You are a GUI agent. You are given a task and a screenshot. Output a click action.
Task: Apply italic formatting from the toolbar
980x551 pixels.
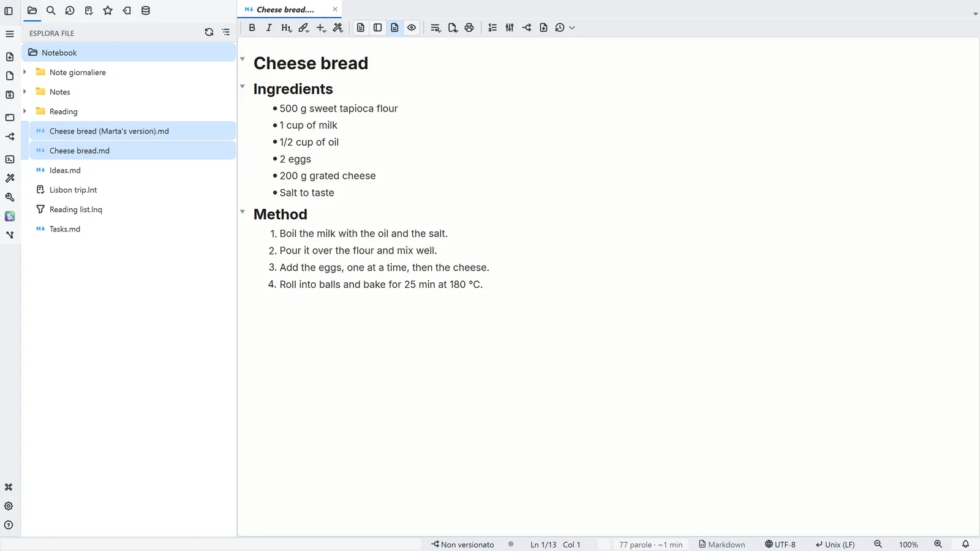(x=269, y=28)
